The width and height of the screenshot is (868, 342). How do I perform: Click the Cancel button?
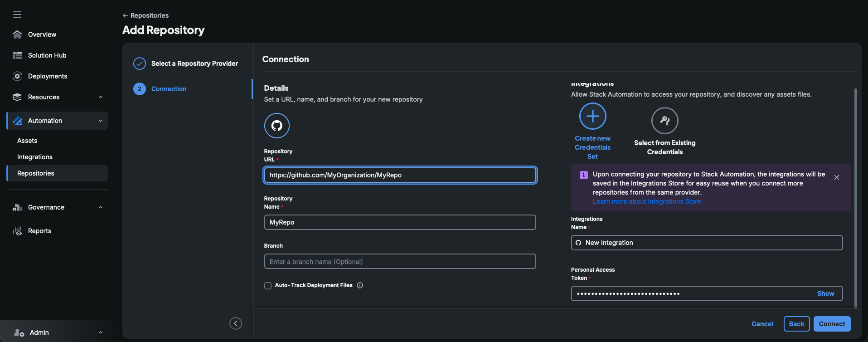[762, 324]
